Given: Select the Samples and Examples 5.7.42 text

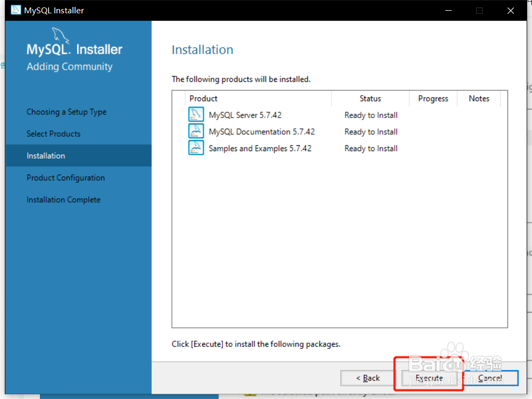Looking at the screenshot, I should [x=260, y=148].
